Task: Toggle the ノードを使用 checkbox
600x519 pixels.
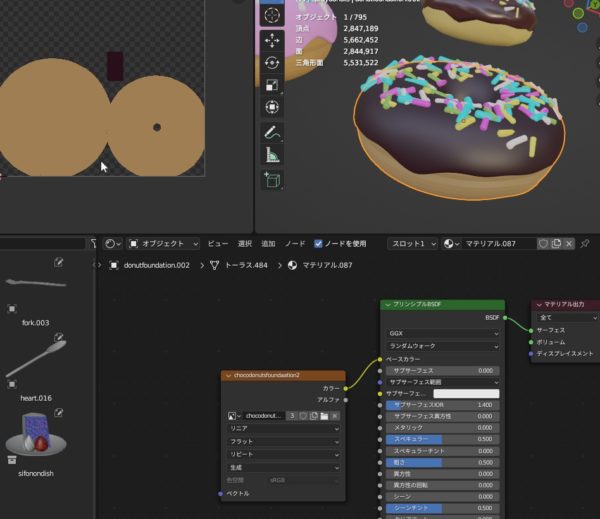Action: click(x=319, y=243)
